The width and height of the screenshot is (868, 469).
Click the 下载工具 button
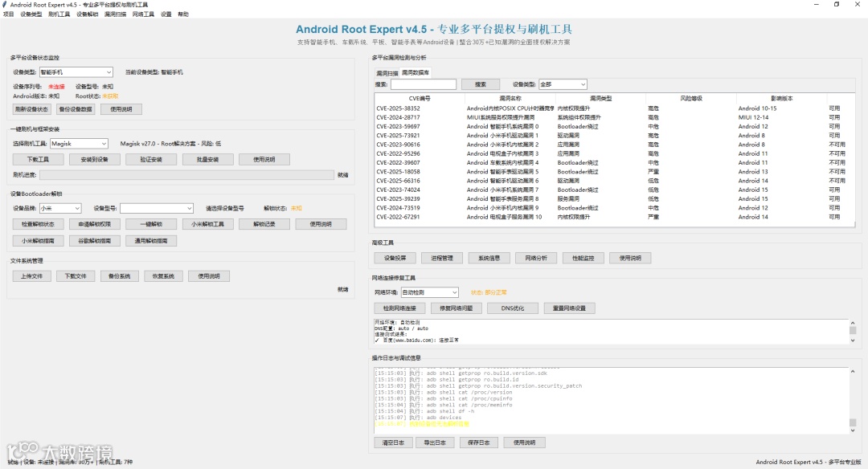[x=39, y=159]
